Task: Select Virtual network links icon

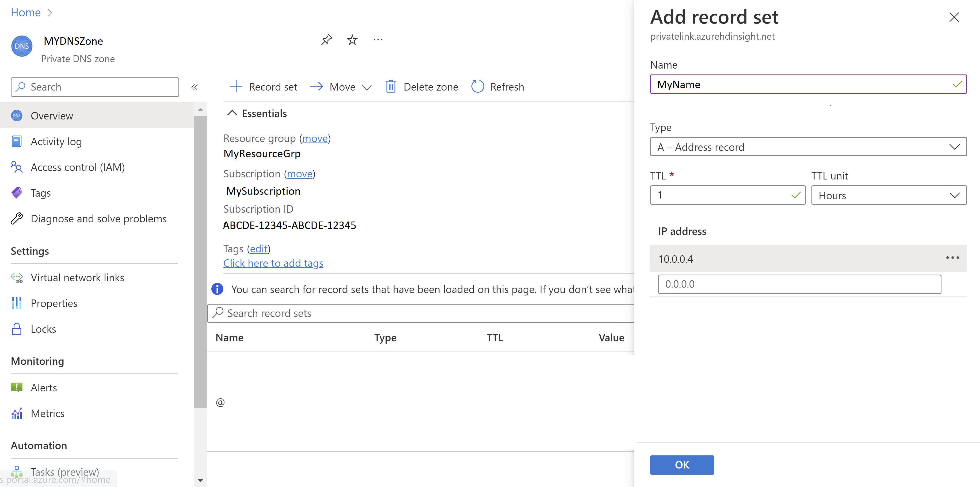Action: [x=17, y=277]
